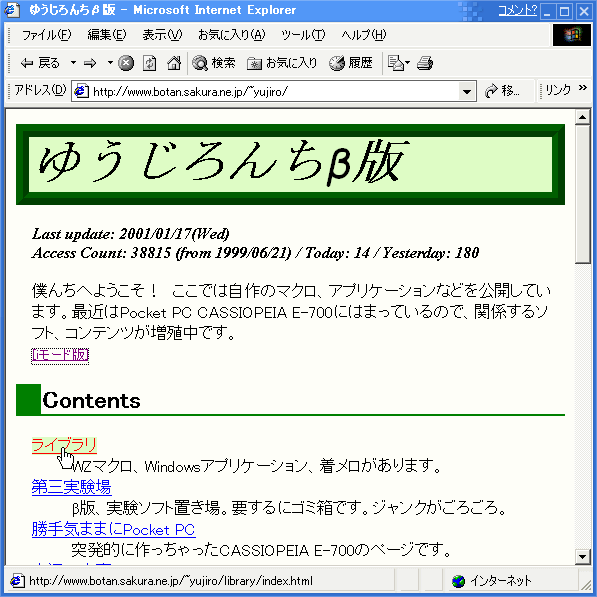Click the Forward arrow button
This screenshot has height=597, width=597.
(x=91, y=63)
